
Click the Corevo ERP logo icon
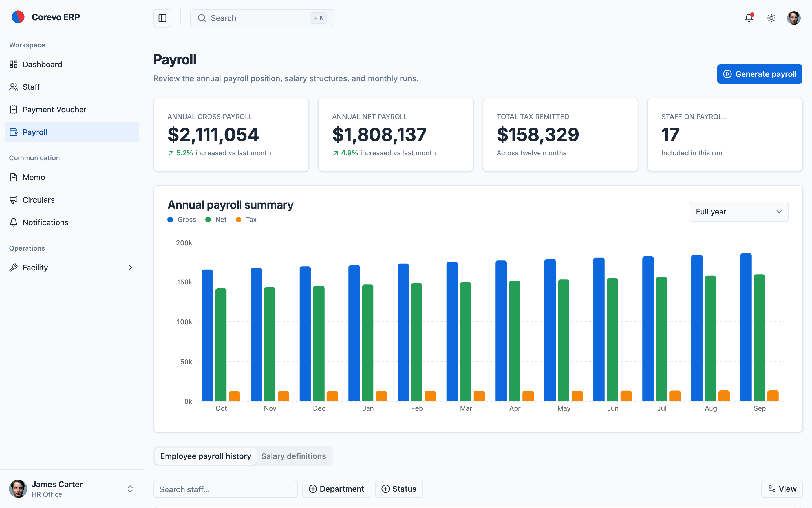click(18, 17)
